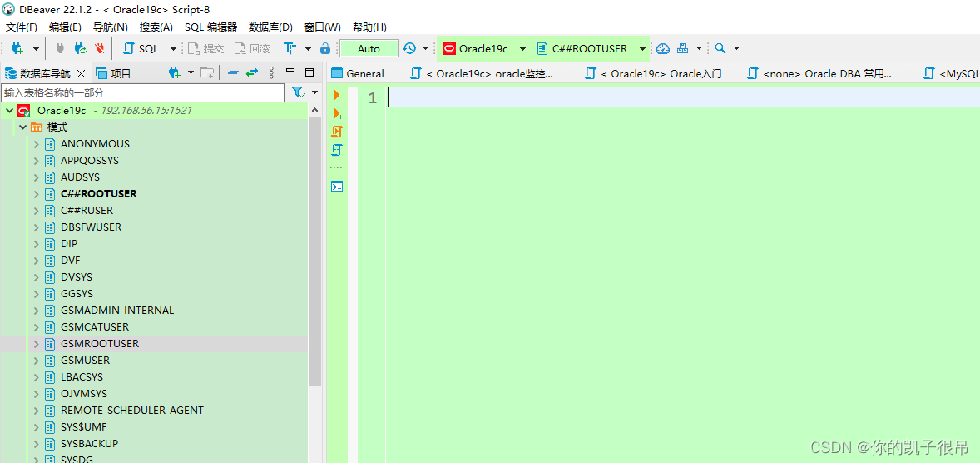The height and width of the screenshot is (463, 980).
Task: Switch to the 项目 tab
Action: coord(114,73)
